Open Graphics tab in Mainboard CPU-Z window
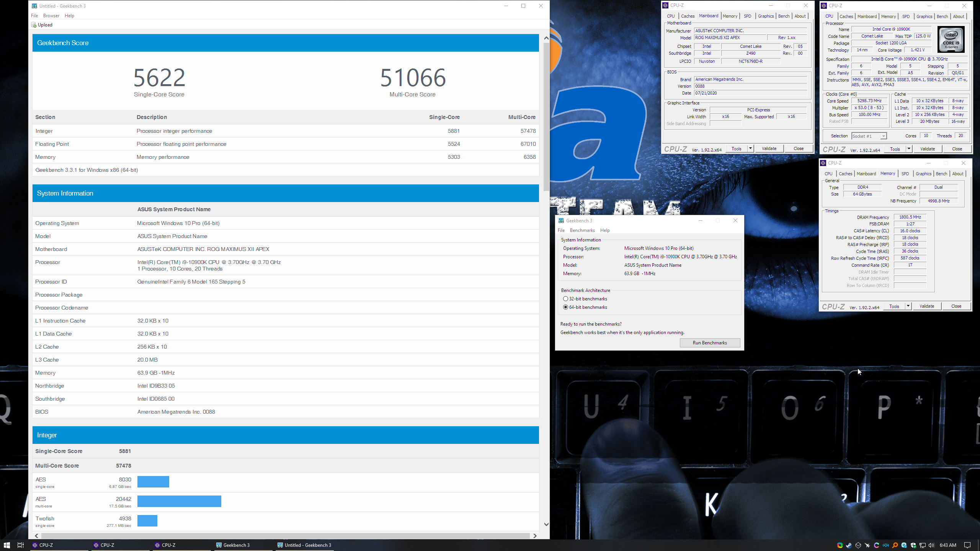980x551 pixels. coord(766,16)
